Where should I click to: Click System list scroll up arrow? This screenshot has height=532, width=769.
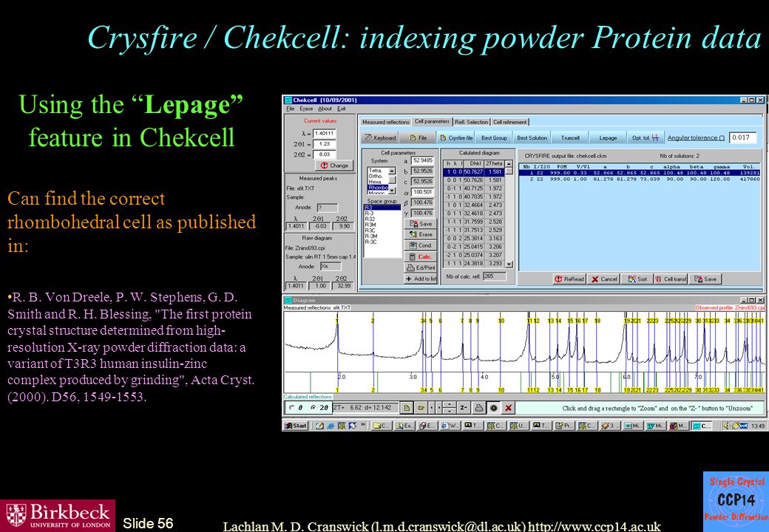pyautogui.click(x=392, y=171)
